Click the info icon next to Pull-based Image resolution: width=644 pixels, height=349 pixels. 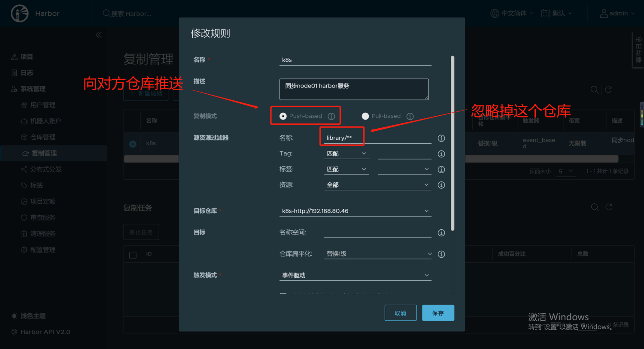click(x=410, y=116)
